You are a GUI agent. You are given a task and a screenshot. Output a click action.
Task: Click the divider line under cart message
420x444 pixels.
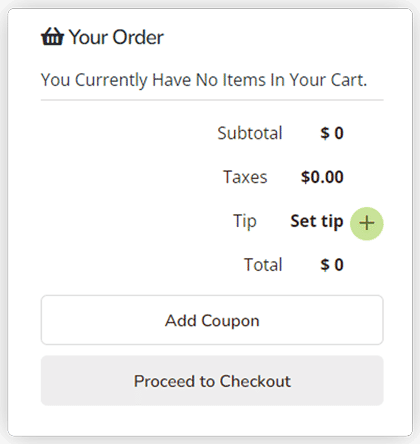coord(212,100)
